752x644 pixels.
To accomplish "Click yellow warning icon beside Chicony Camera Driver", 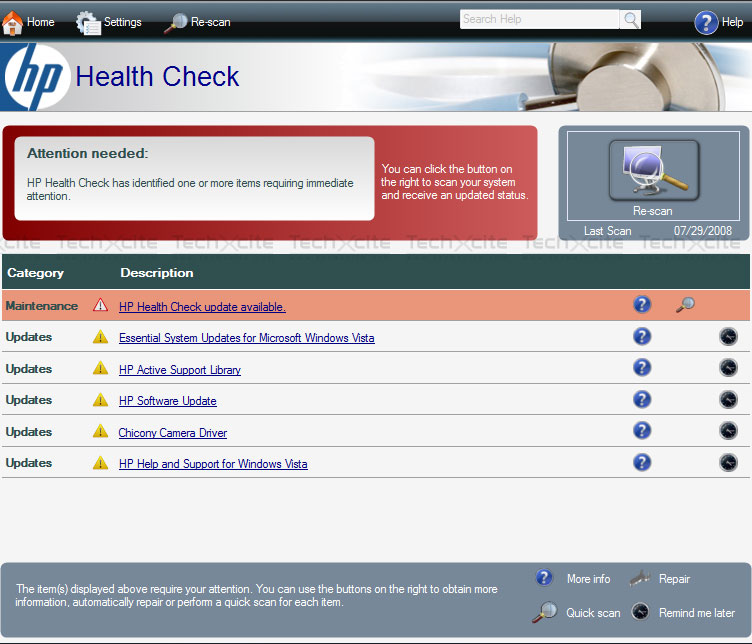I will 100,431.
